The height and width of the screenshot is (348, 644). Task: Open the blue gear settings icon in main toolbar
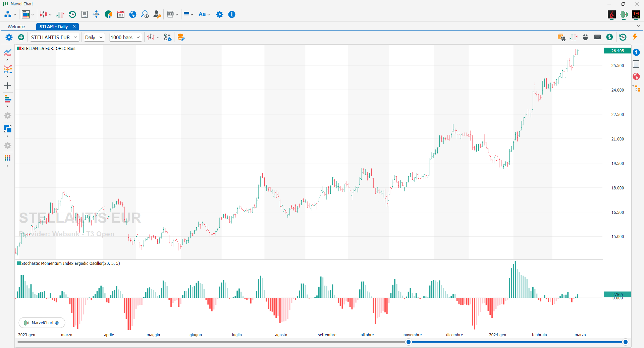coord(220,14)
